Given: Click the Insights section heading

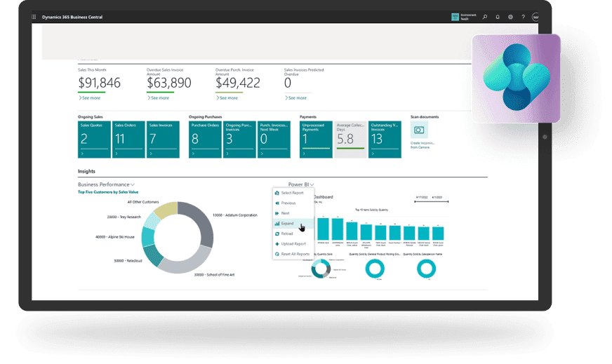Looking at the screenshot, I should point(86,171).
